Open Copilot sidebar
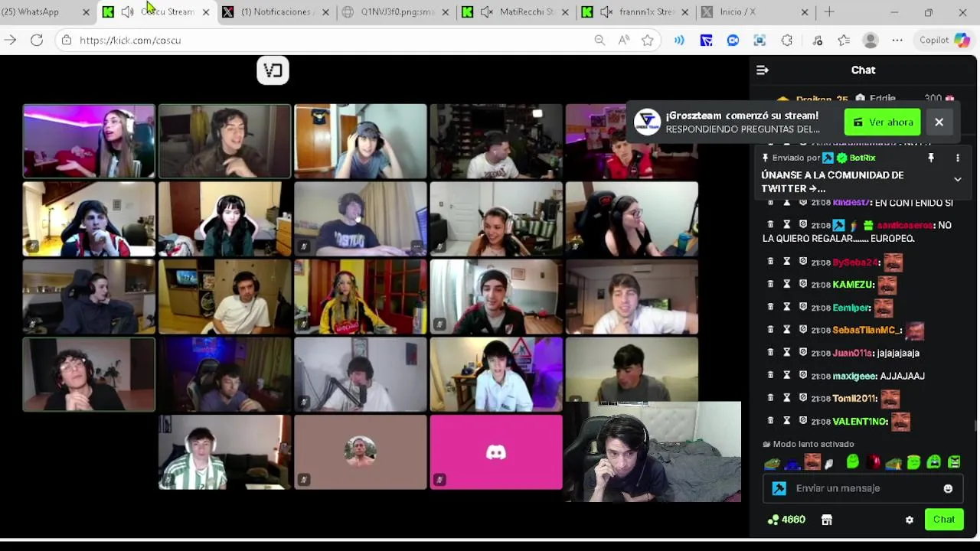 coord(945,40)
